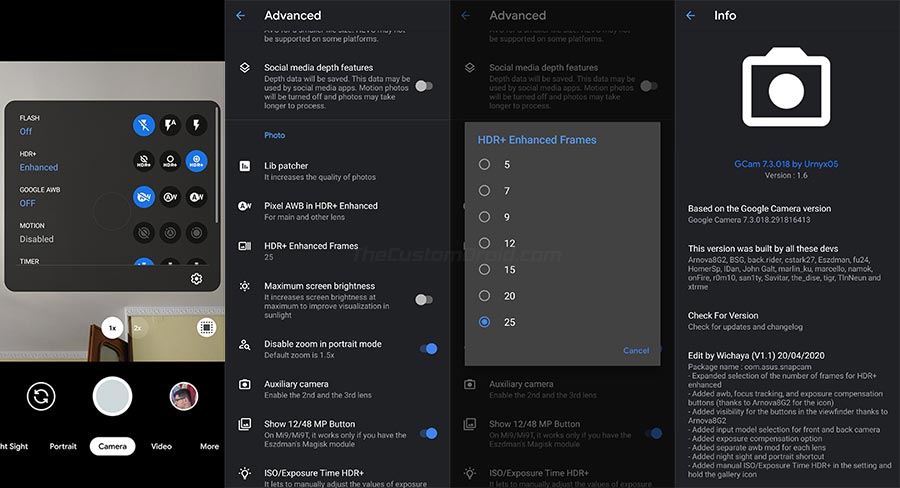
Task: Select HDR+ Enhanced icon
Action: [196, 161]
